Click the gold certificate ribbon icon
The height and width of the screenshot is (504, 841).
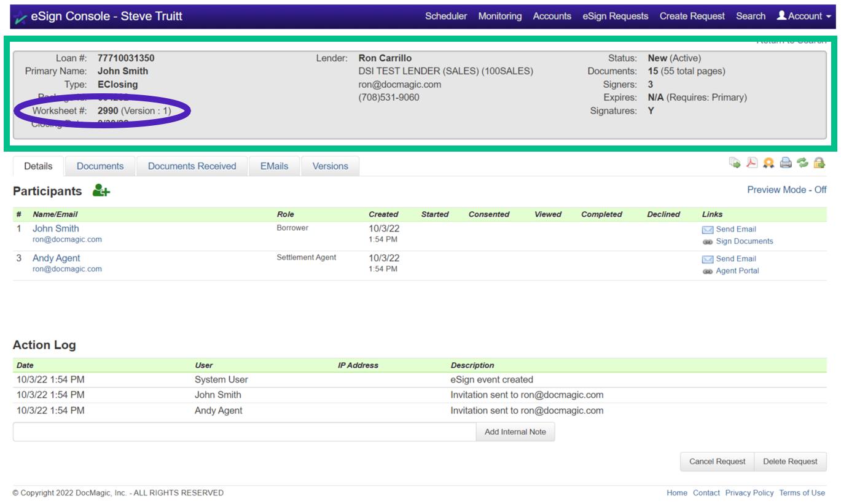(769, 163)
